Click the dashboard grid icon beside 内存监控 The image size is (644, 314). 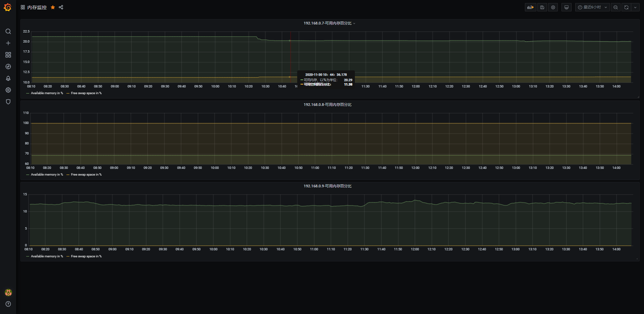pyautogui.click(x=23, y=7)
